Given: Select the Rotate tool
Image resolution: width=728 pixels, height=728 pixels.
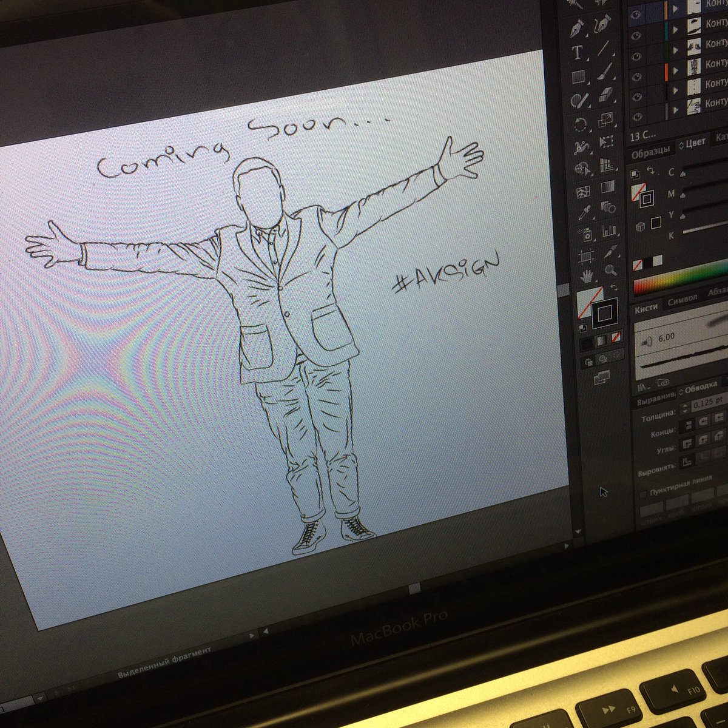Looking at the screenshot, I should tap(581, 124).
